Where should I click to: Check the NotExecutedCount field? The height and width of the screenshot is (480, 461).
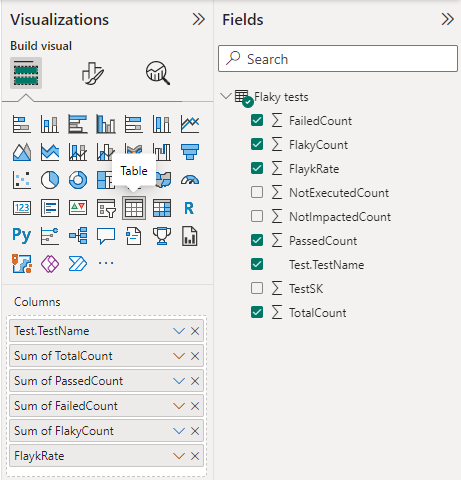point(257,192)
